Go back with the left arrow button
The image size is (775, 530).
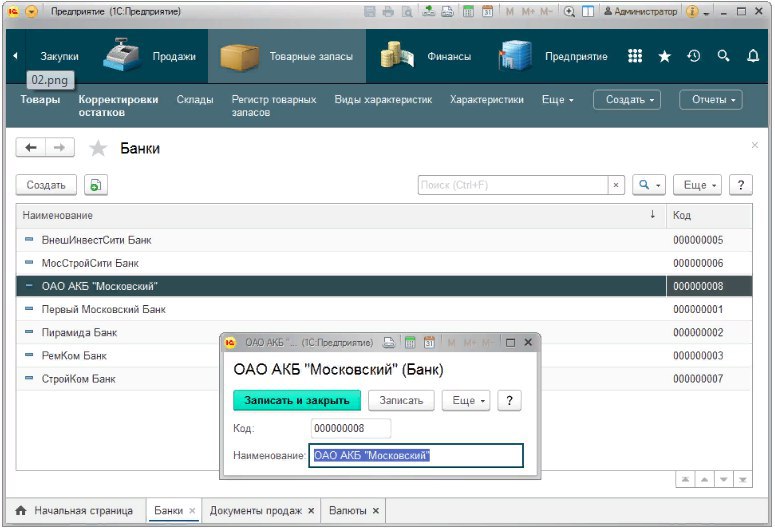pos(31,147)
